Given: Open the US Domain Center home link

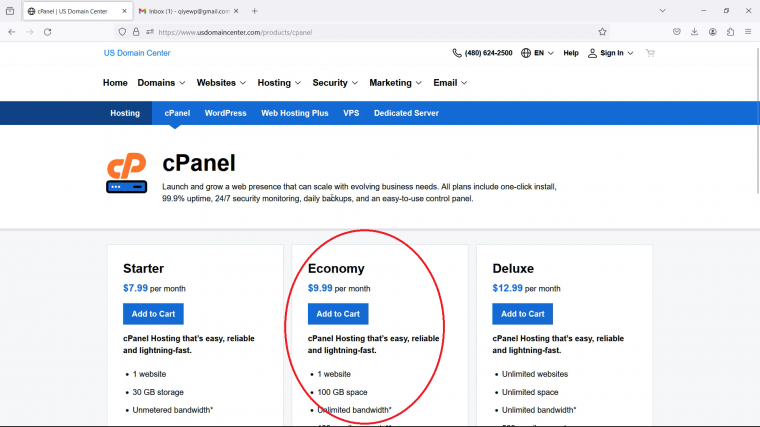Looking at the screenshot, I should click(137, 53).
